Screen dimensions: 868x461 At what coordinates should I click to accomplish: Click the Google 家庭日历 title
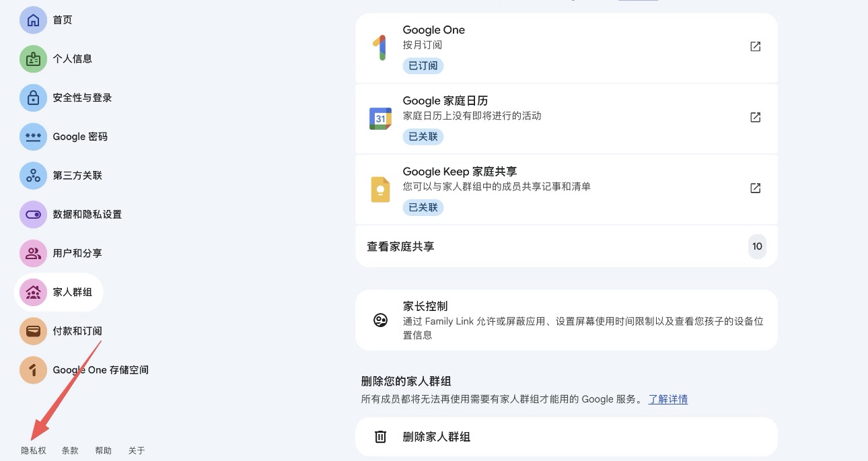pos(445,101)
